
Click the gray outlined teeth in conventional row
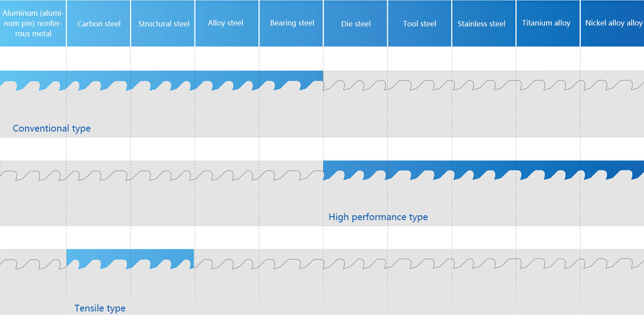pyautogui.click(x=483, y=85)
